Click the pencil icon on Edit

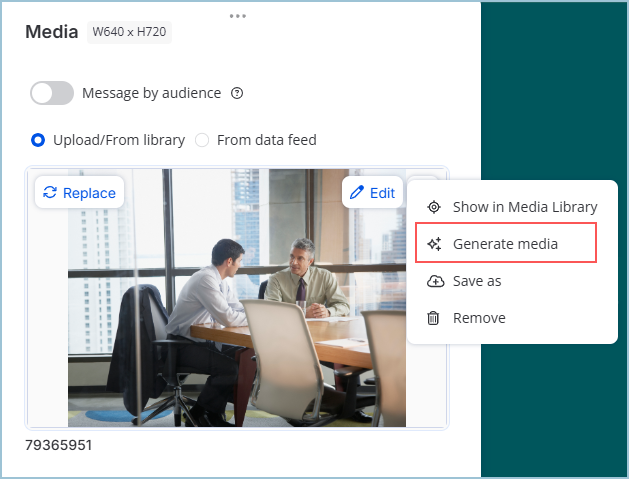coord(356,193)
